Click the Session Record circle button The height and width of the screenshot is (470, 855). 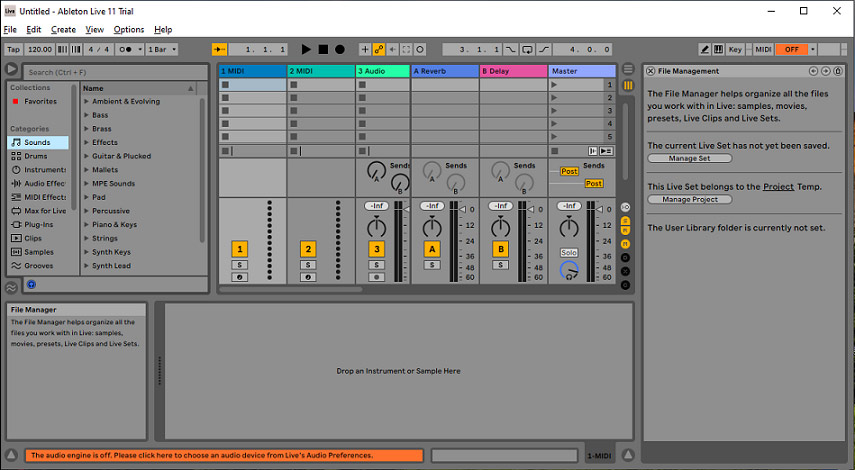click(x=420, y=49)
